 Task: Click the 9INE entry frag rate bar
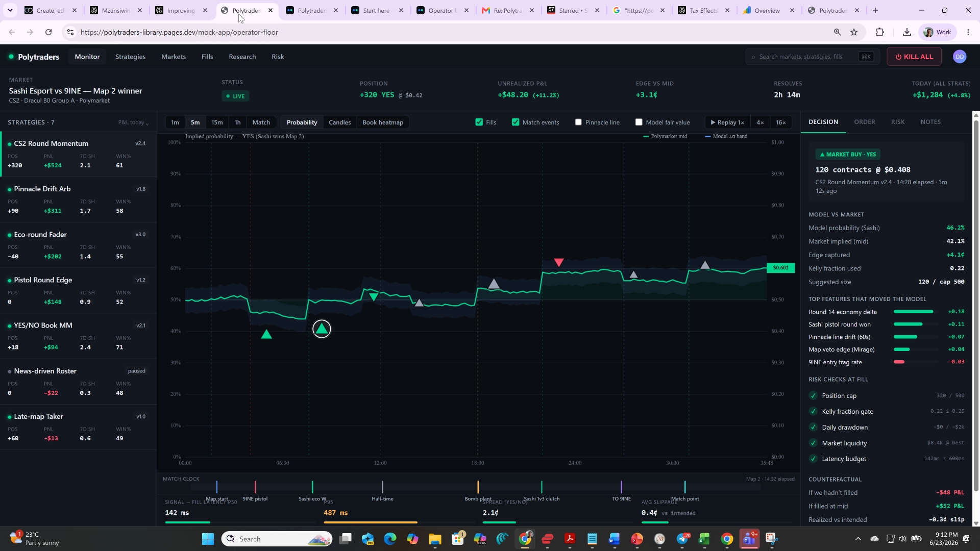[916, 362]
